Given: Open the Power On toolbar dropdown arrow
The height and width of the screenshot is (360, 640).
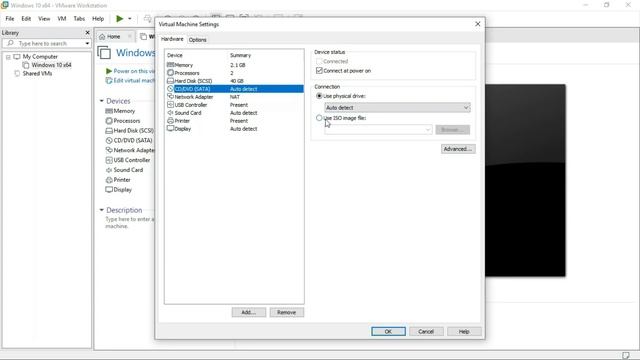Looking at the screenshot, I should (130, 18).
